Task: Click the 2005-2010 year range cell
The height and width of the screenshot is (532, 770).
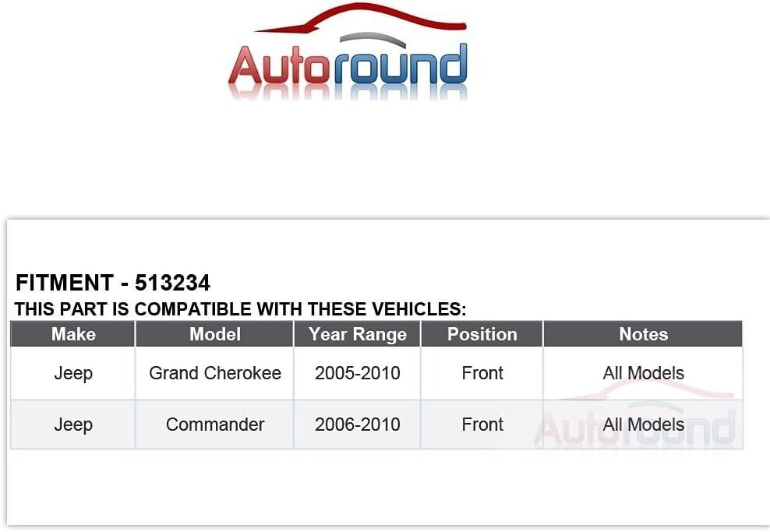Action: (358, 373)
